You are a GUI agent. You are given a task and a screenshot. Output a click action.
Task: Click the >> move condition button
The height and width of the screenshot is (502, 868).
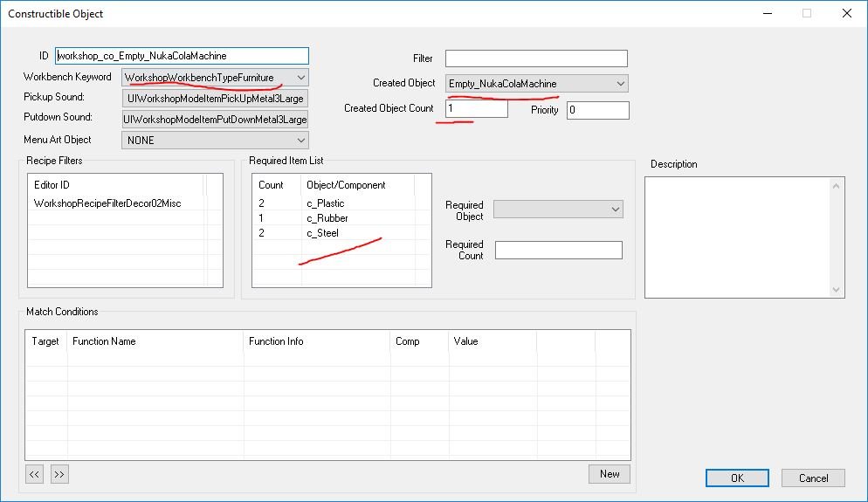(59, 474)
